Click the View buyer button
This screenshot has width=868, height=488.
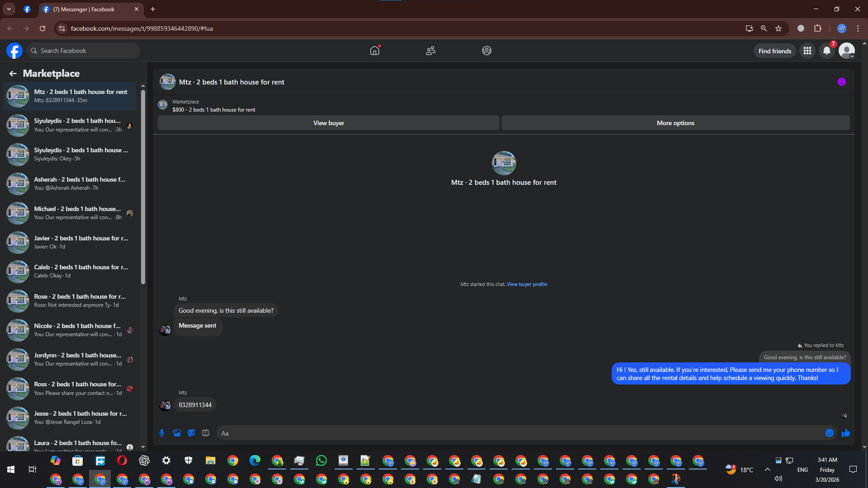(x=328, y=123)
